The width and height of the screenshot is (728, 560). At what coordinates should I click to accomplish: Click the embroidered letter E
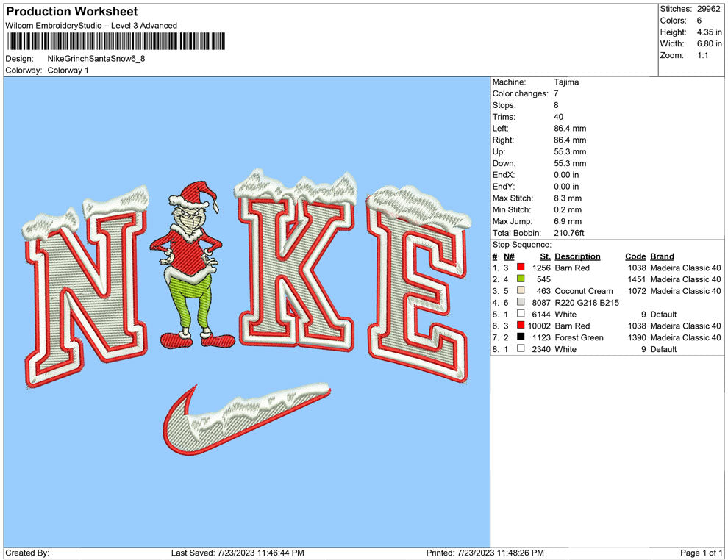click(418, 283)
